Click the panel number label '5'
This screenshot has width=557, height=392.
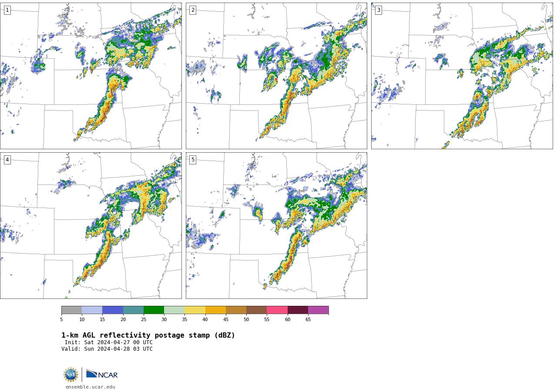[193, 160]
